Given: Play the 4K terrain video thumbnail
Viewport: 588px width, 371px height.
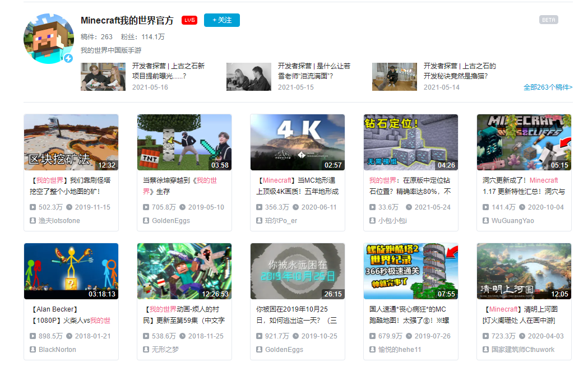Looking at the screenshot, I should tap(298, 142).
